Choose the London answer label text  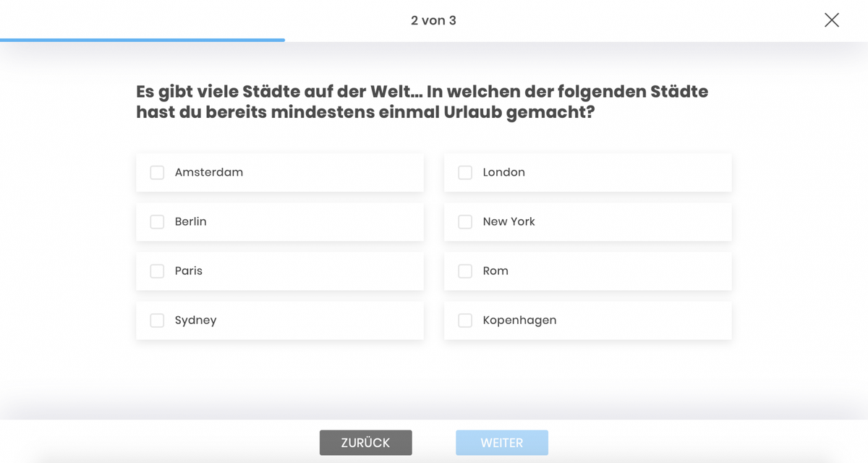[504, 172]
